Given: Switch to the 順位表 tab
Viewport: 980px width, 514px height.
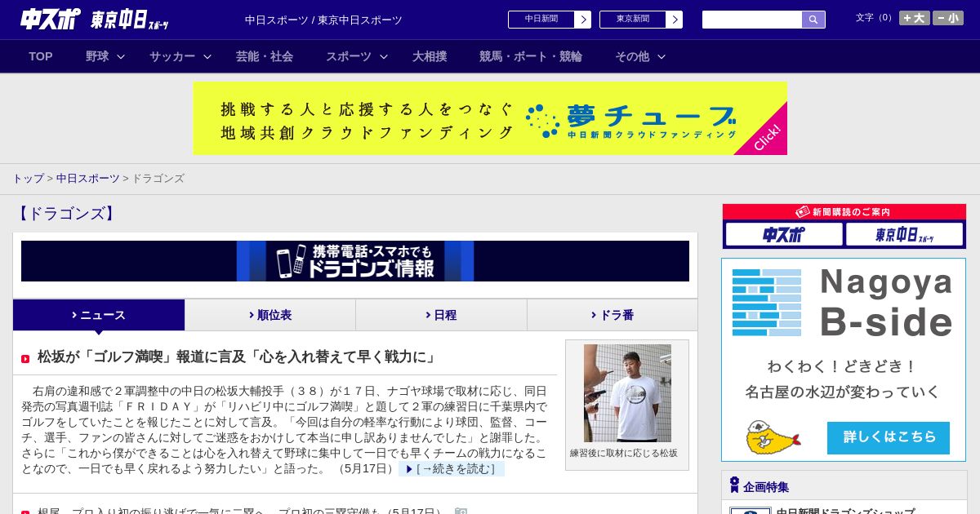Looking at the screenshot, I should tap(270, 315).
